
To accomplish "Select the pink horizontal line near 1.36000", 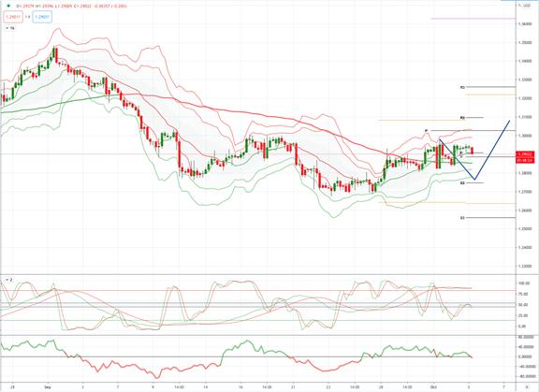I will (473, 19).
